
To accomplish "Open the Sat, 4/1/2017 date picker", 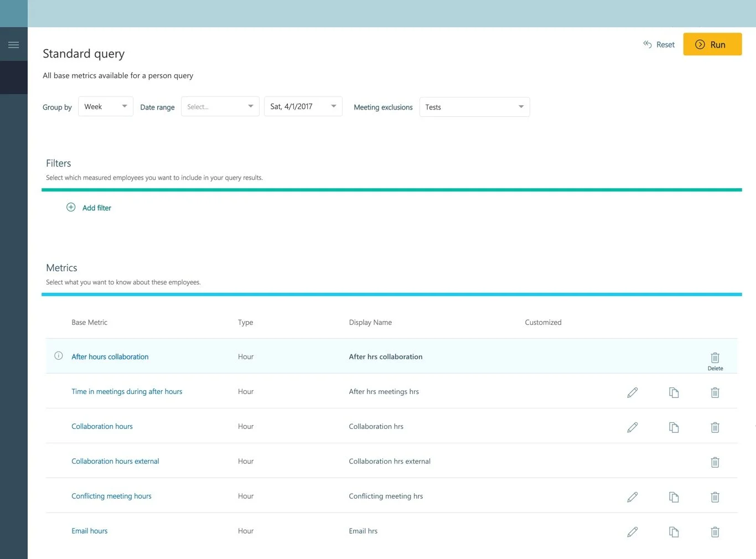I will click(x=303, y=106).
